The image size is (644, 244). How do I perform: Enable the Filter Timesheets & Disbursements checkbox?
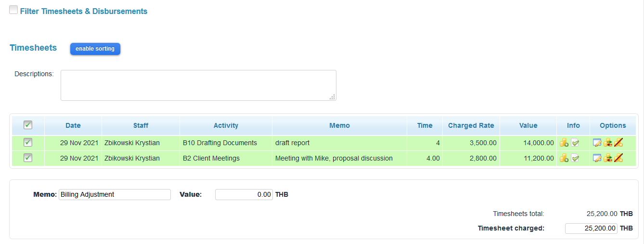point(14,10)
